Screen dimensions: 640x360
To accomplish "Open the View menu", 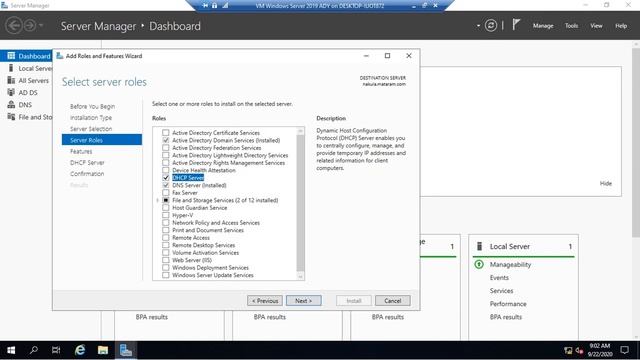I will pyautogui.click(x=596, y=26).
